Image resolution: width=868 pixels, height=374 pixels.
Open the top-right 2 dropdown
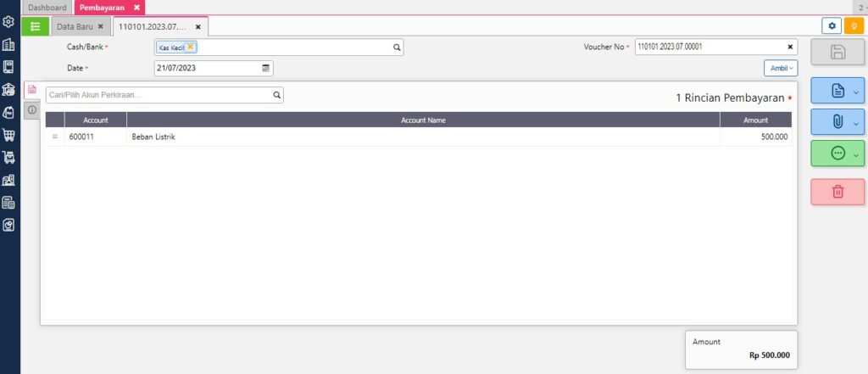pos(861,8)
